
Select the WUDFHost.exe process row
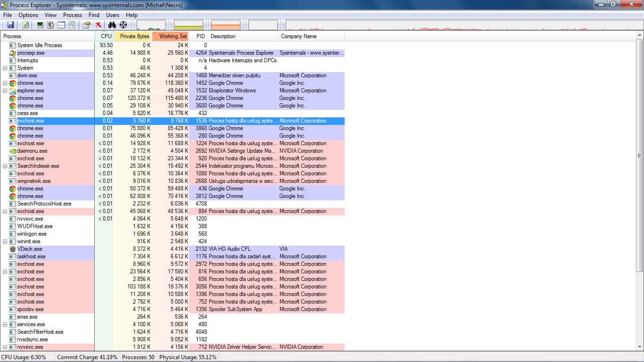[173, 226]
